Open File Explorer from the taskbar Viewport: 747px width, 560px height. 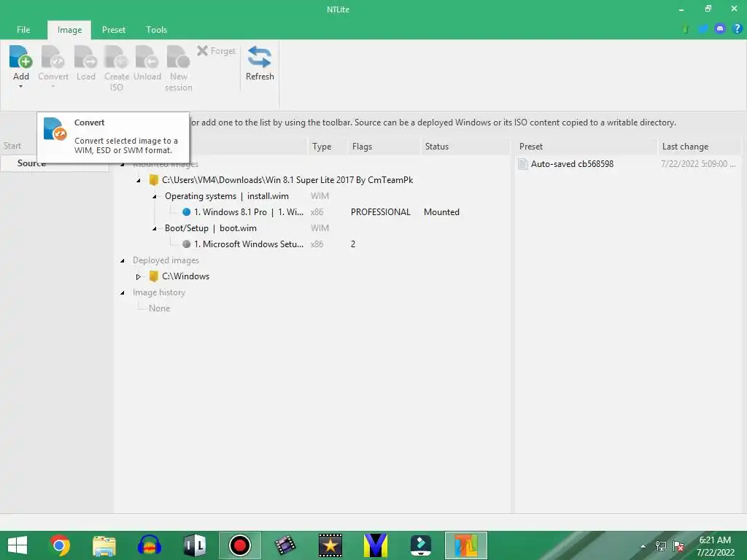tap(104, 545)
